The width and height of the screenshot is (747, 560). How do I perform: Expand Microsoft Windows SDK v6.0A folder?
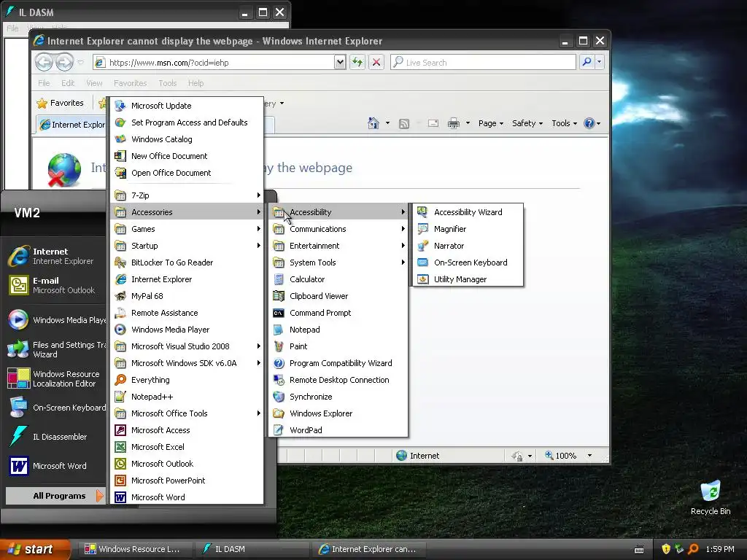(x=187, y=363)
